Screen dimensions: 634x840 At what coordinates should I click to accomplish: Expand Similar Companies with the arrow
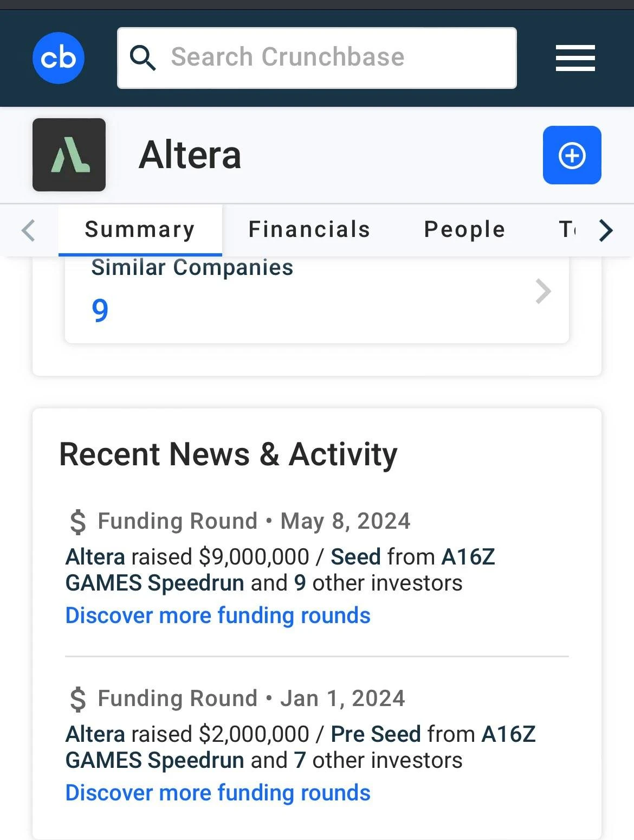point(543,291)
